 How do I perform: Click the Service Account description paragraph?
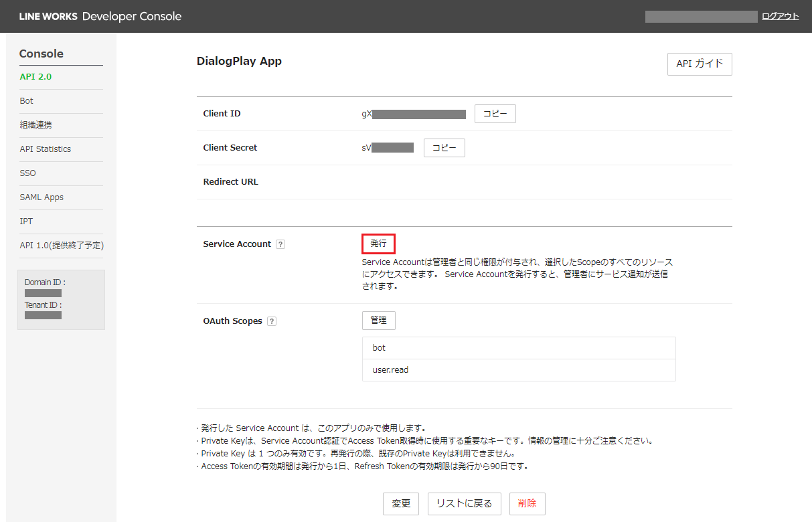pos(517,274)
